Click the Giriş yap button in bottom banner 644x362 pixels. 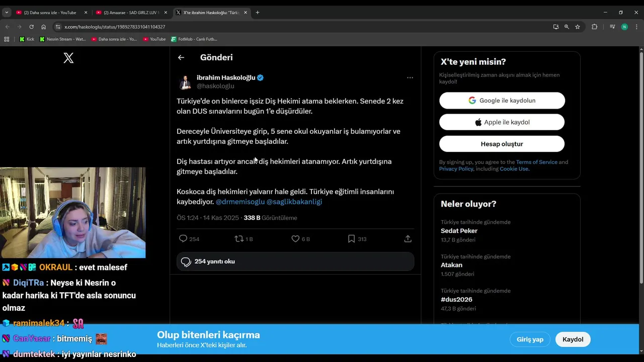530,339
